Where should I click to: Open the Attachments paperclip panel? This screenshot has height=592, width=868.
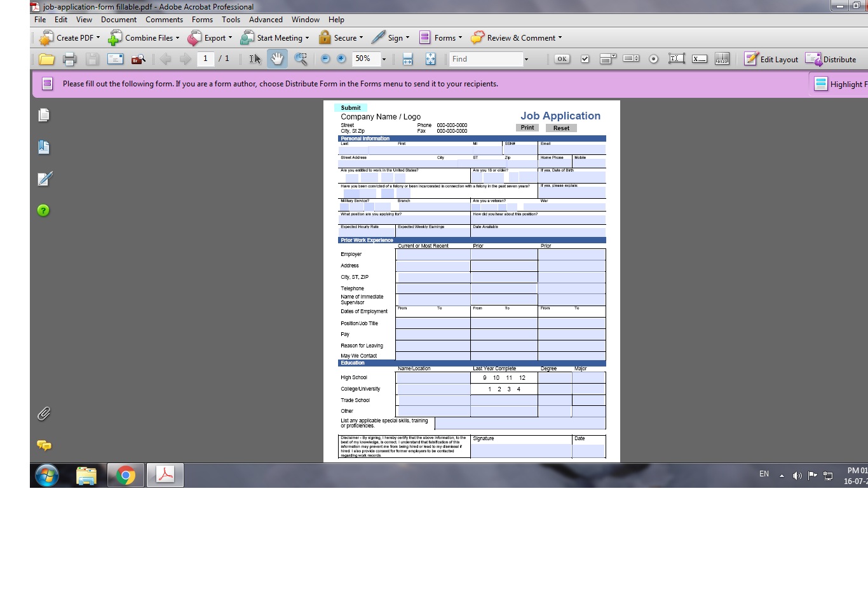[44, 414]
